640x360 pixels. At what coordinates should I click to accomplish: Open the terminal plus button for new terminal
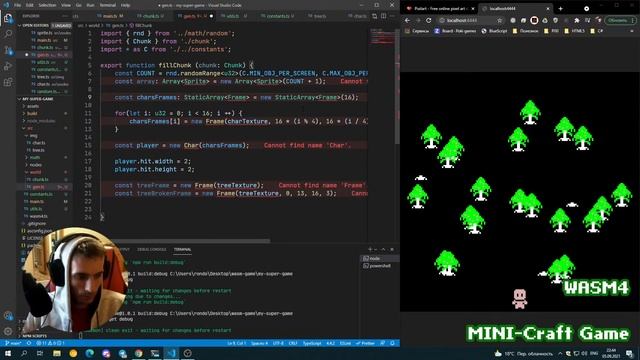coord(370,249)
